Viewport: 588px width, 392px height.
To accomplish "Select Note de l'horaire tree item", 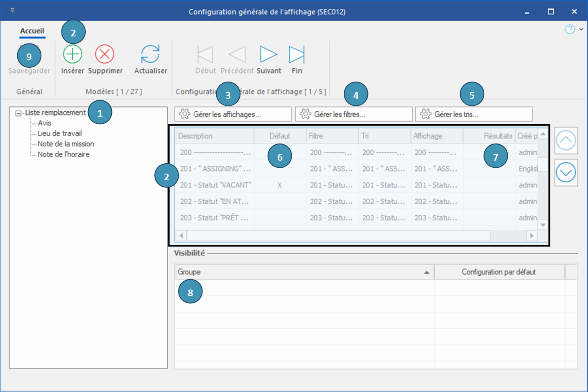I will tap(63, 154).
